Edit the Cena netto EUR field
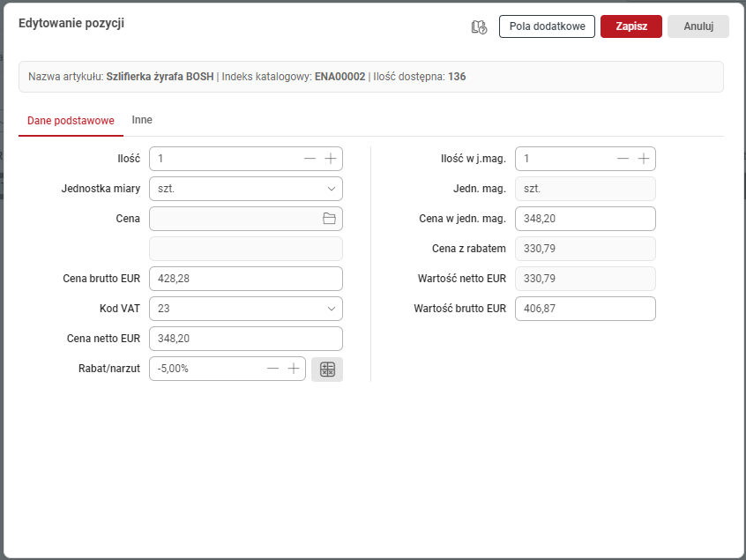The image size is (746, 560). (x=246, y=339)
